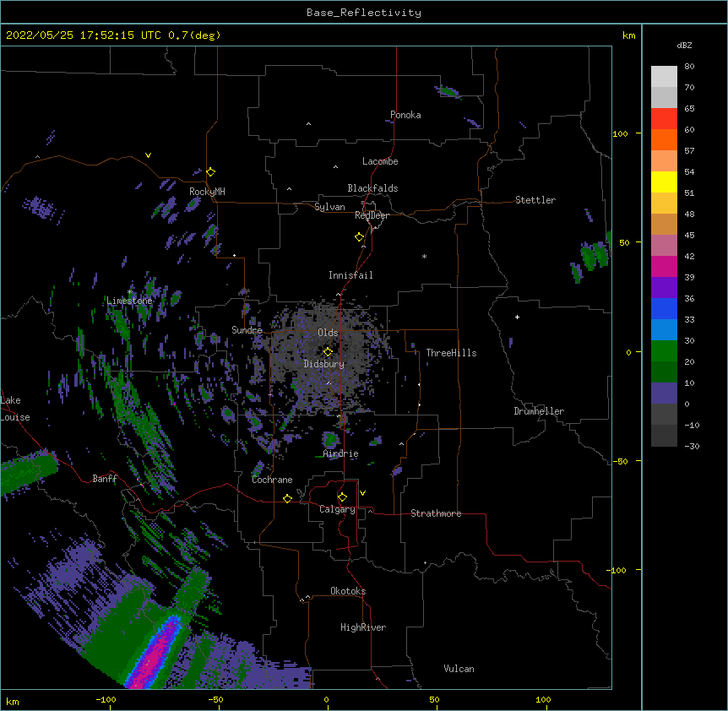
Task: Click the -30 value on the dBZ scale
Action: pyautogui.click(x=692, y=446)
